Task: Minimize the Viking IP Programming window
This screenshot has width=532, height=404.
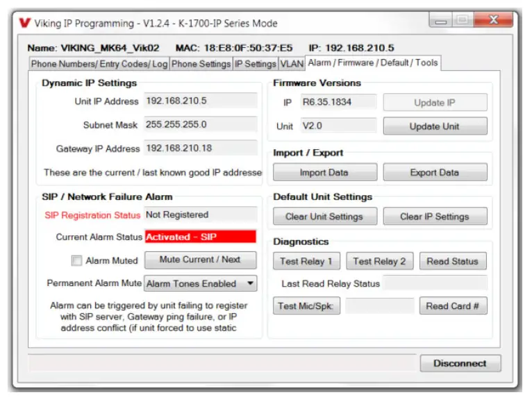Action: coord(441,20)
